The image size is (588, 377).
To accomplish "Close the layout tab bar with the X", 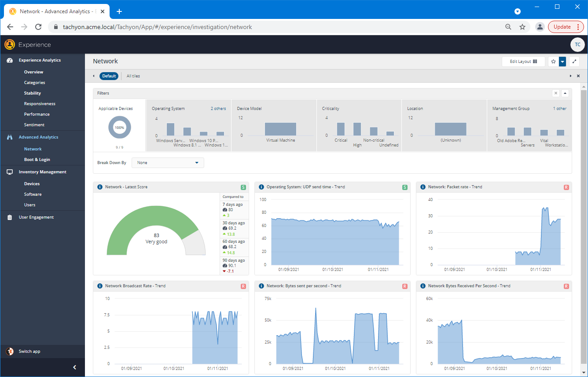I will pyautogui.click(x=578, y=76).
